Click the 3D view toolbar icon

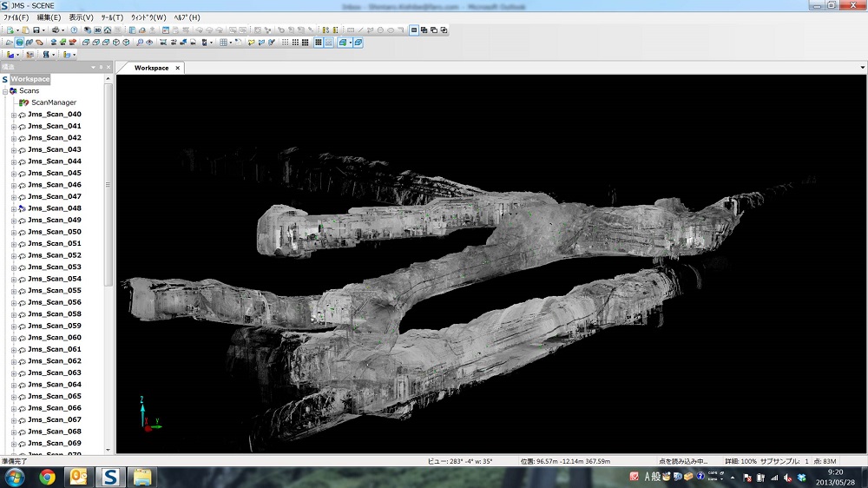coord(98,30)
